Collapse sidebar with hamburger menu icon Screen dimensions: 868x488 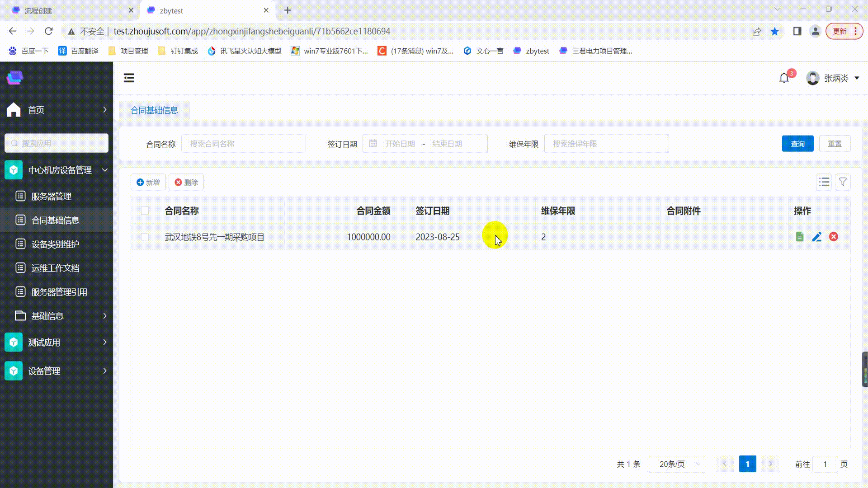point(129,78)
